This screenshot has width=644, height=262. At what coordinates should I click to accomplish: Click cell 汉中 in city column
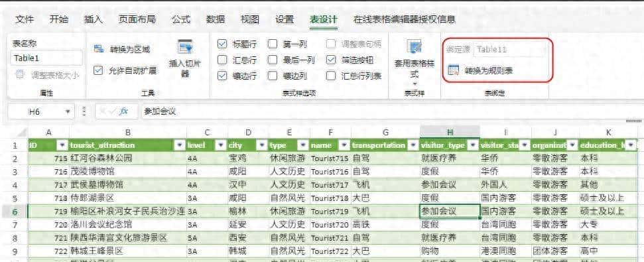coord(248,185)
